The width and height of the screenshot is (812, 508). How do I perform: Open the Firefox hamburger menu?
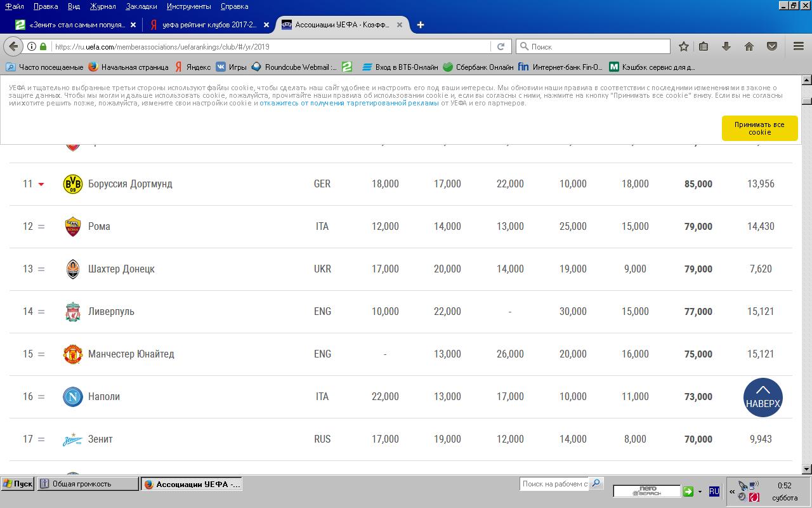pyautogui.click(x=799, y=46)
